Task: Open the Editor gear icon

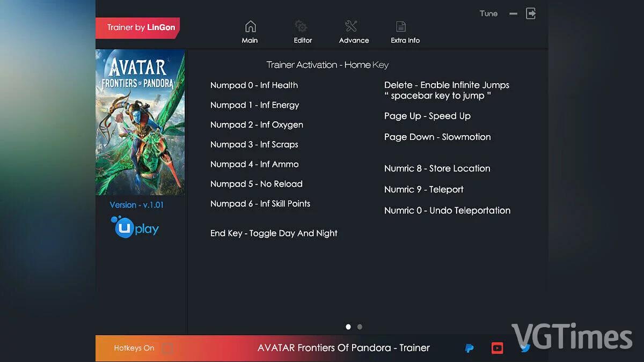Action: (x=301, y=25)
